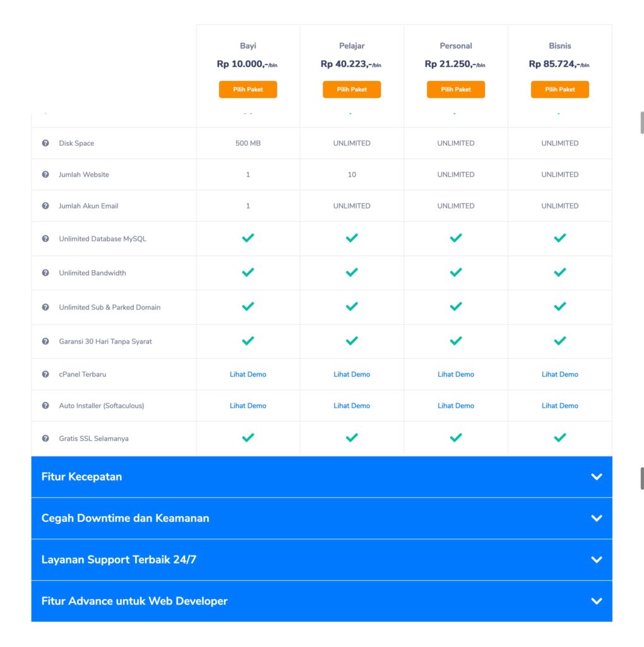Open Bisnis cPanel Terbaru Lihat Demo link
This screenshot has width=644, height=647.
tap(560, 374)
